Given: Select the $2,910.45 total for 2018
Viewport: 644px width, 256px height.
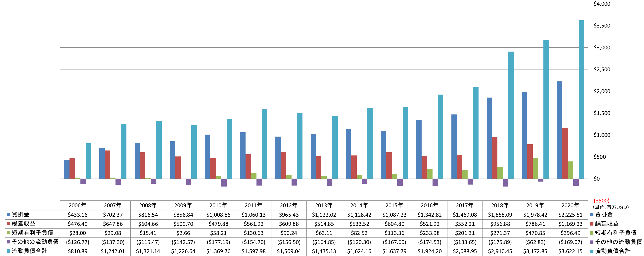Looking at the screenshot, I should (x=500, y=251).
